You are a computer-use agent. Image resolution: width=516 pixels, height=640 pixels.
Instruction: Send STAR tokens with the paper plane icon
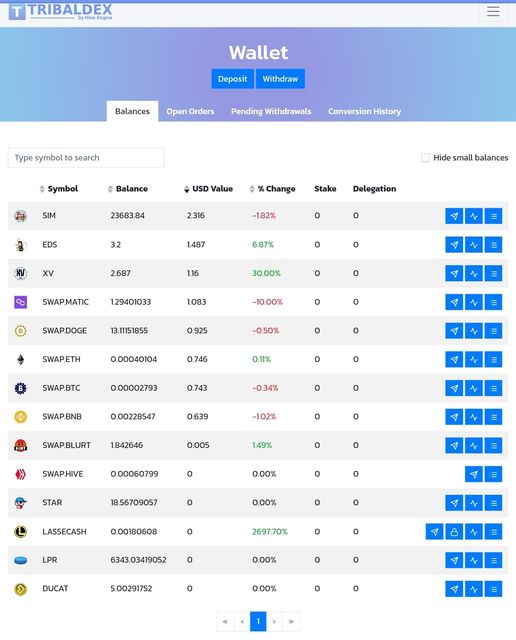(x=454, y=503)
